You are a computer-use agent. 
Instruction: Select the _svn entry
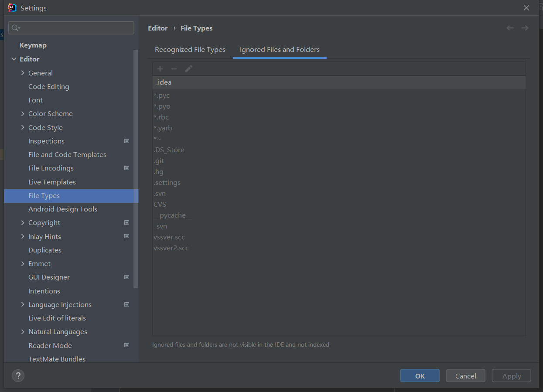click(x=339, y=226)
